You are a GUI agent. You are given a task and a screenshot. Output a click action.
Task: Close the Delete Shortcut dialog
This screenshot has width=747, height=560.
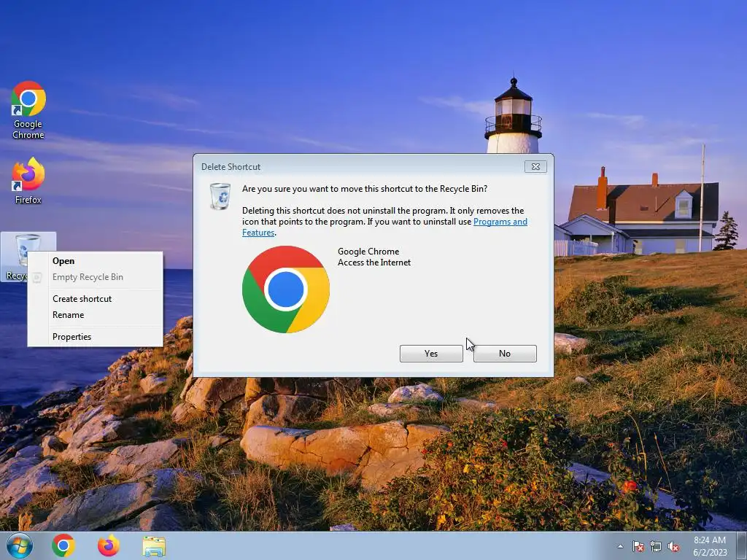point(535,167)
